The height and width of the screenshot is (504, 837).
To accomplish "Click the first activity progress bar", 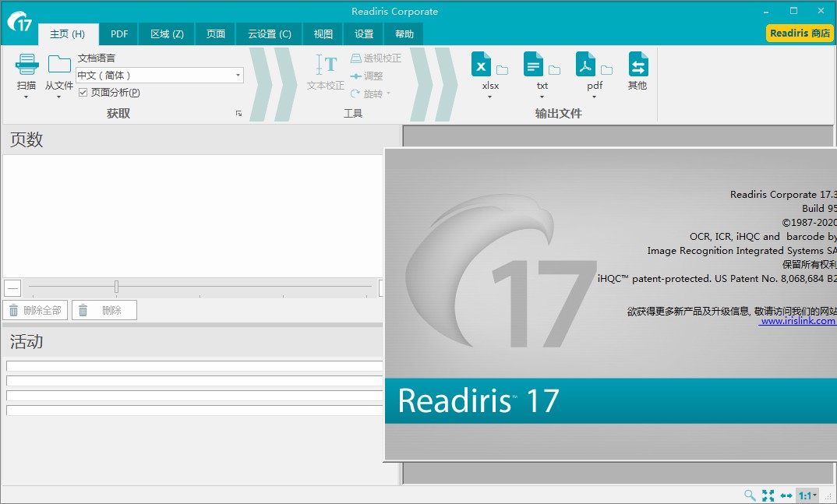I will [194, 366].
